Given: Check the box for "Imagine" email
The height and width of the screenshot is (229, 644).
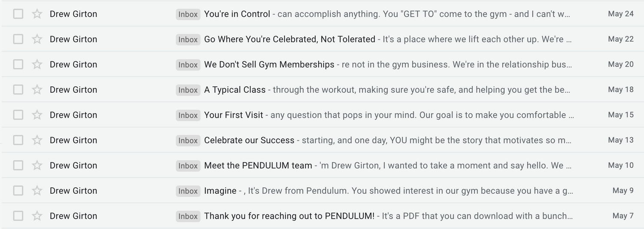Looking at the screenshot, I should click(x=18, y=191).
